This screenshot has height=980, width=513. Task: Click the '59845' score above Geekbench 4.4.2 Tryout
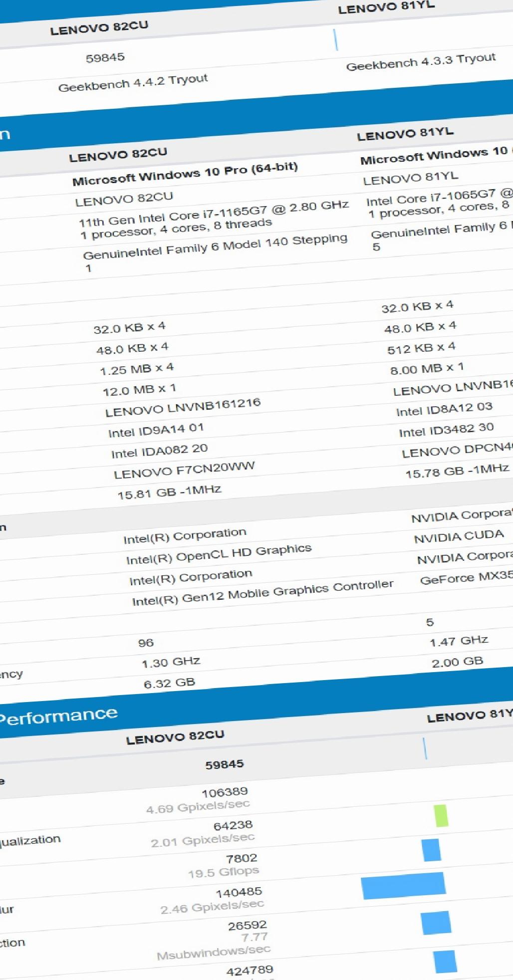click(105, 58)
